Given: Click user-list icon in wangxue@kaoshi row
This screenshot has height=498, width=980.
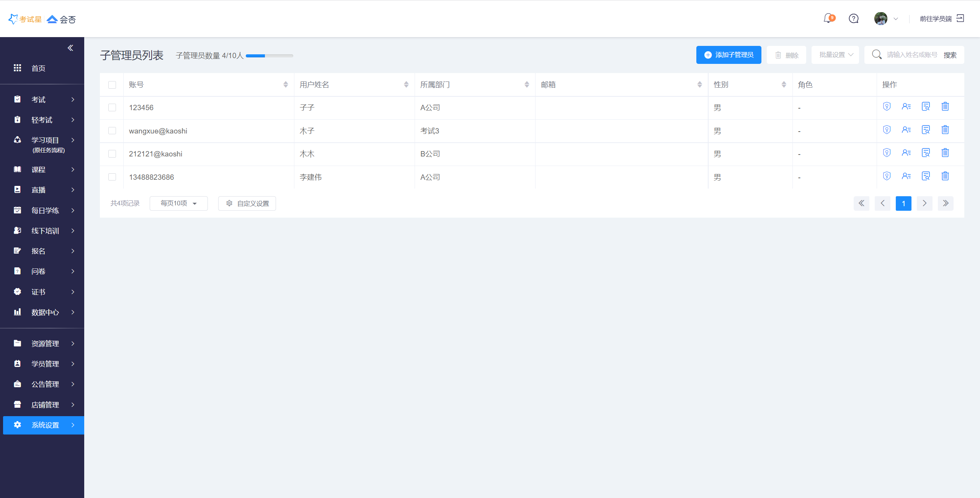Looking at the screenshot, I should (x=906, y=130).
